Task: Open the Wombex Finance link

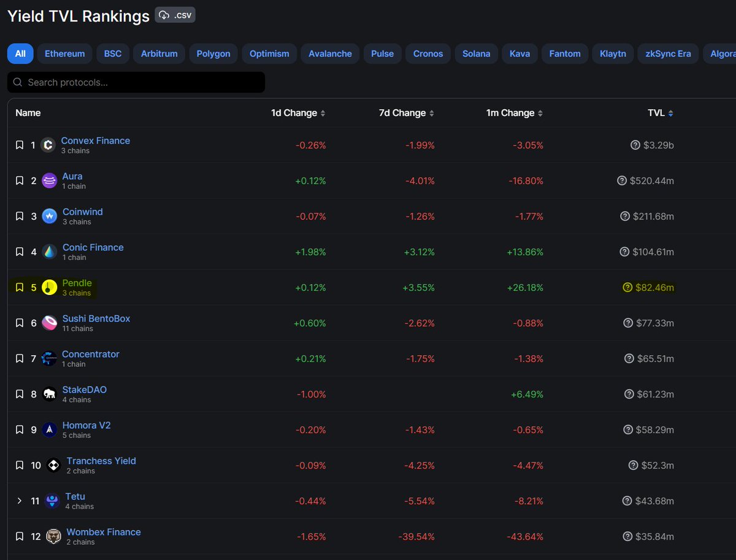Action: click(x=104, y=532)
